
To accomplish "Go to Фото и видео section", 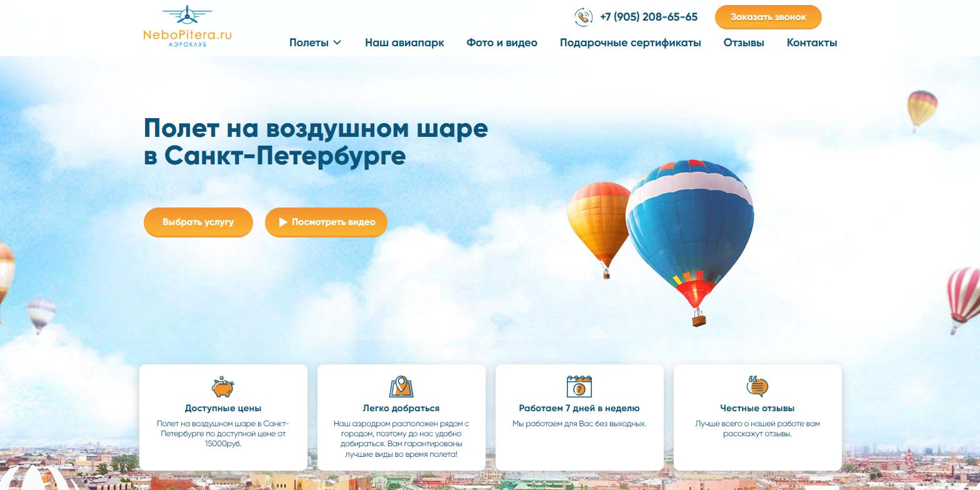I will 502,42.
